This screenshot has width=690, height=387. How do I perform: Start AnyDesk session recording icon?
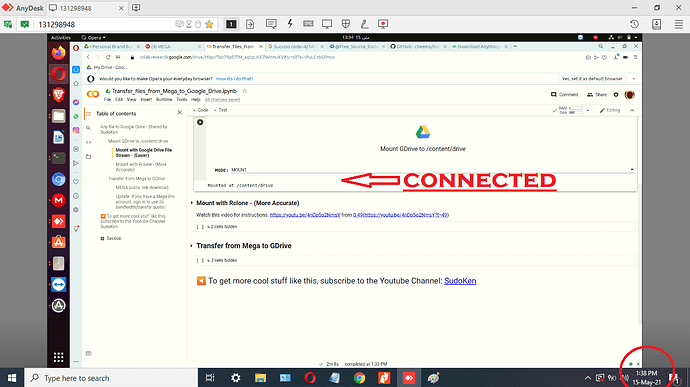[383, 24]
